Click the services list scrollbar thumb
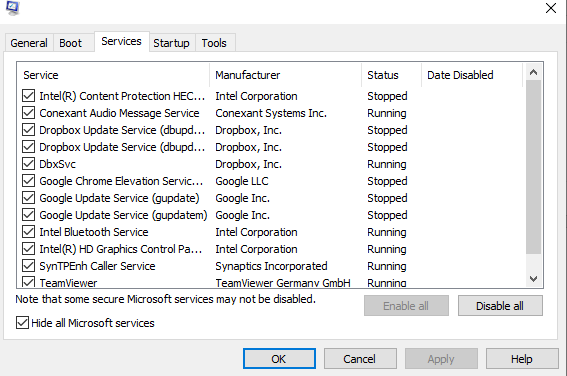Screen dimensions: 567x376 [533, 167]
